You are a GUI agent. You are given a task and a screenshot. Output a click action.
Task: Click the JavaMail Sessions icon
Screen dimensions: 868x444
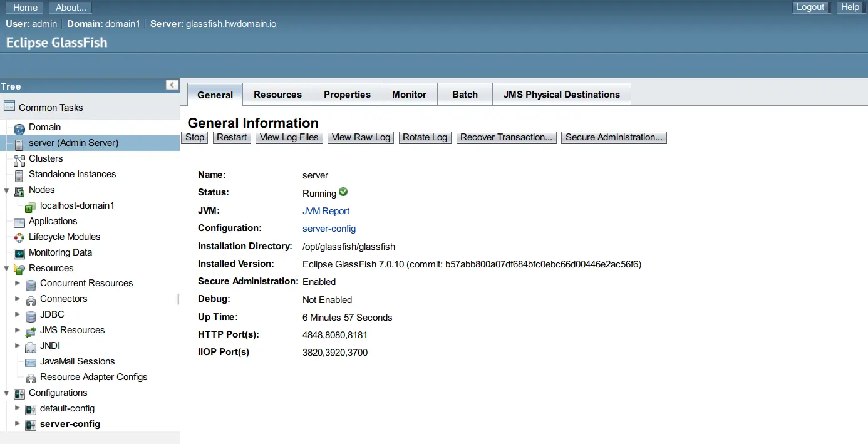pos(30,361)
